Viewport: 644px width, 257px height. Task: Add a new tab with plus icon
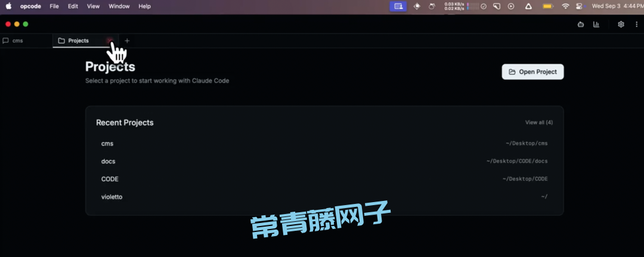(x=127, y=41)
